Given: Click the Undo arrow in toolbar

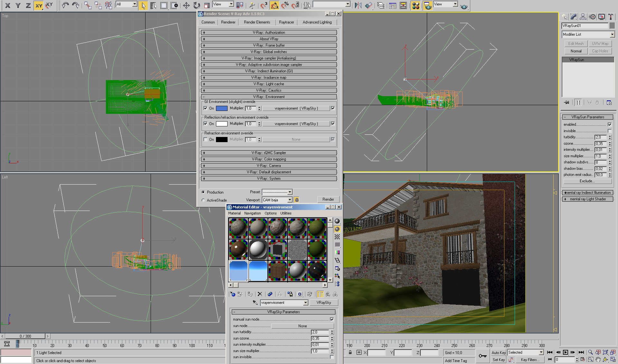Looking at the screenshot, I should [65, 5].
